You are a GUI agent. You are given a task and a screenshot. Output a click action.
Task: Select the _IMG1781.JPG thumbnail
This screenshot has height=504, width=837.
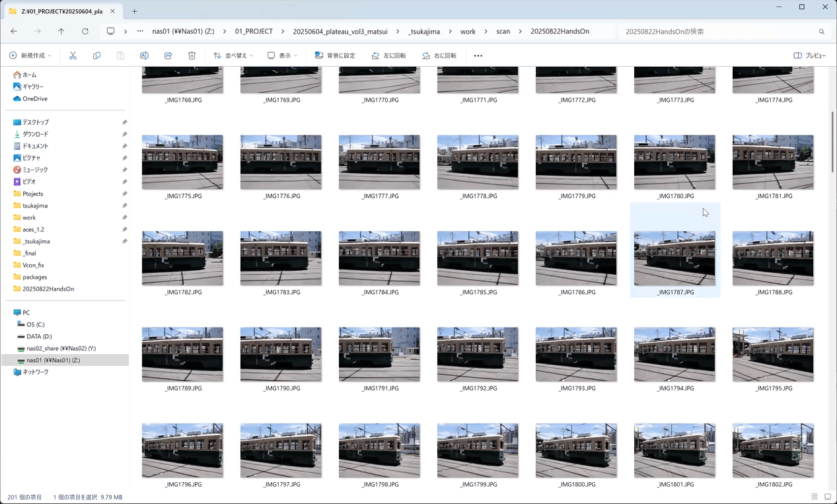point(772,162)
